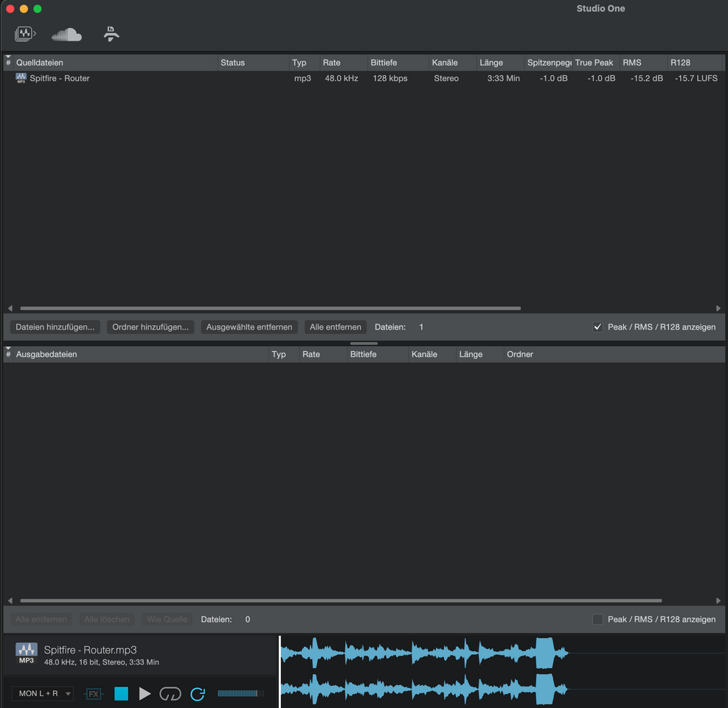Open the MON L + R dropdown
The height and width of the screenshot is (708, 728).
coord(43,693)
